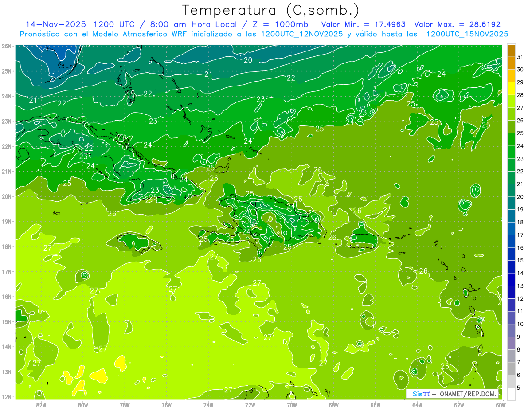
Task: Click the 31 value on the color scale
Action: (x=520, y=57)
